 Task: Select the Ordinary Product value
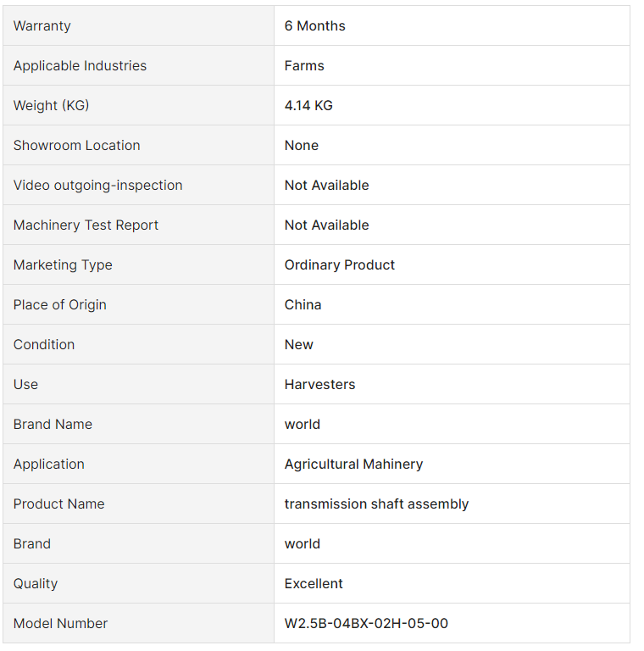point(340,265)
